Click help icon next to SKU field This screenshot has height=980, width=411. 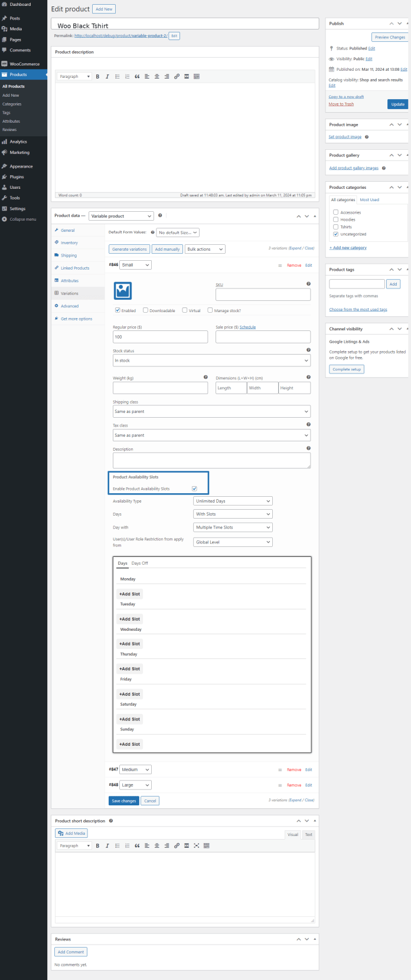pos(308,284)
